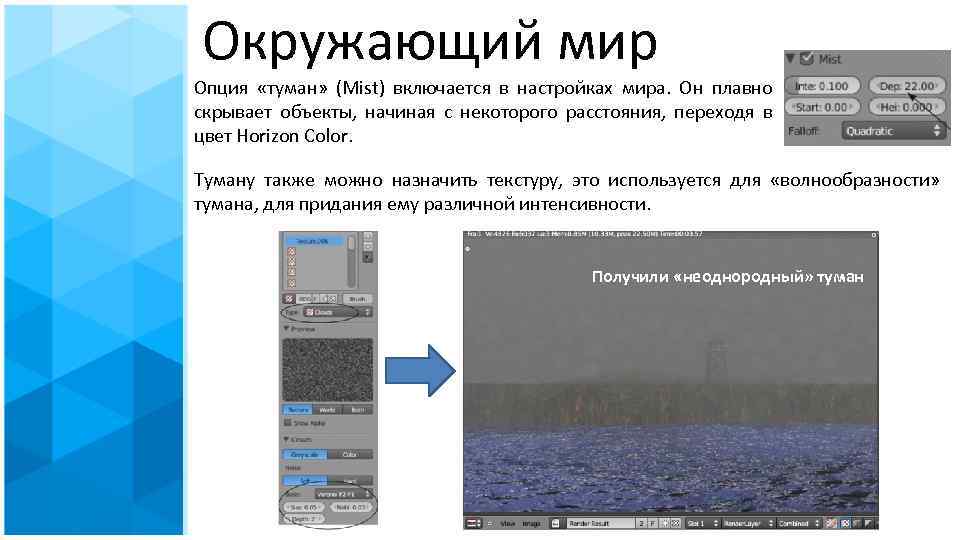Click the noise texture preview thumbnail

point(328,370)
